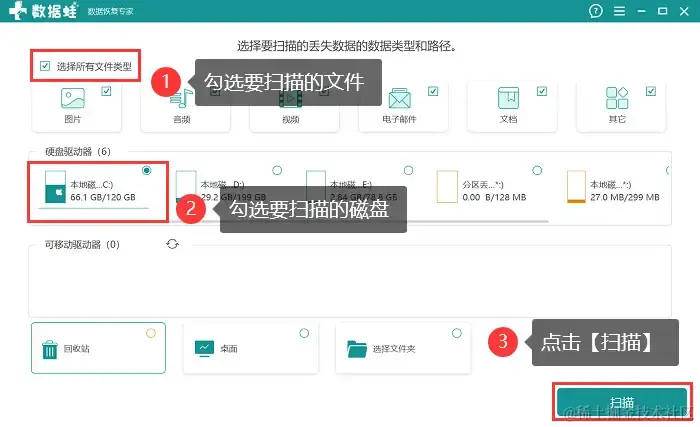Image resolution: width=700 pixels, height=427 pixels.
Task: Click the 数据蛙 logo icon
Action: [17, 10]
